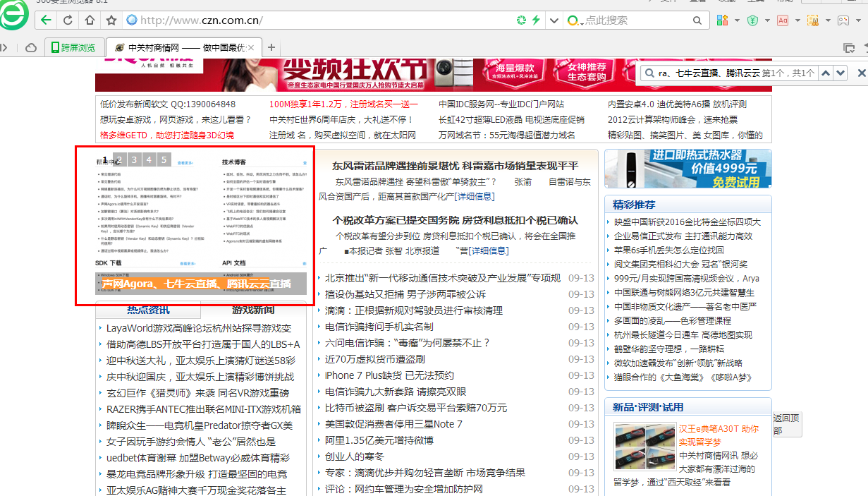Screen dimensions: 868x496
Task: Open the green yen shield extension
Action: (x=753, y=20)
